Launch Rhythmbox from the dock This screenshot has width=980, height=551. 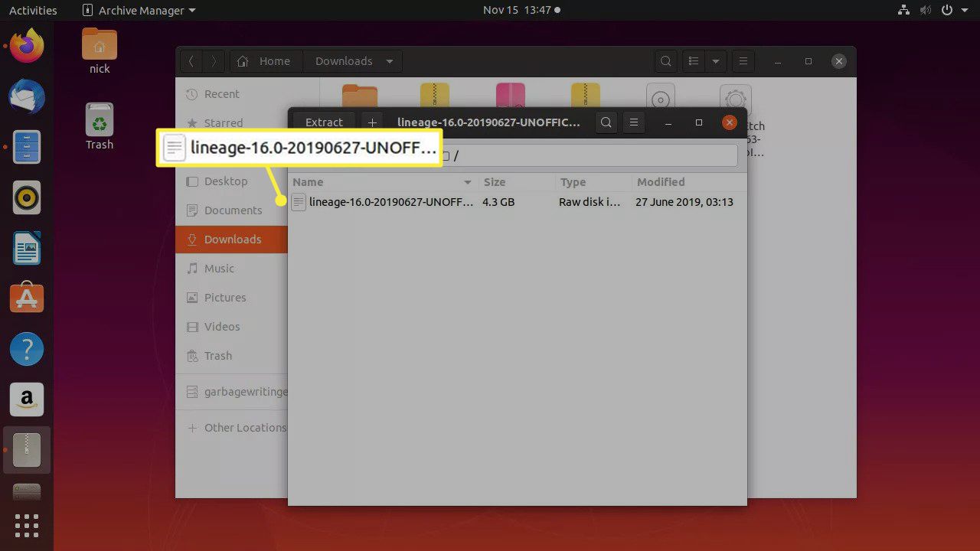click(x=27, y=197)
